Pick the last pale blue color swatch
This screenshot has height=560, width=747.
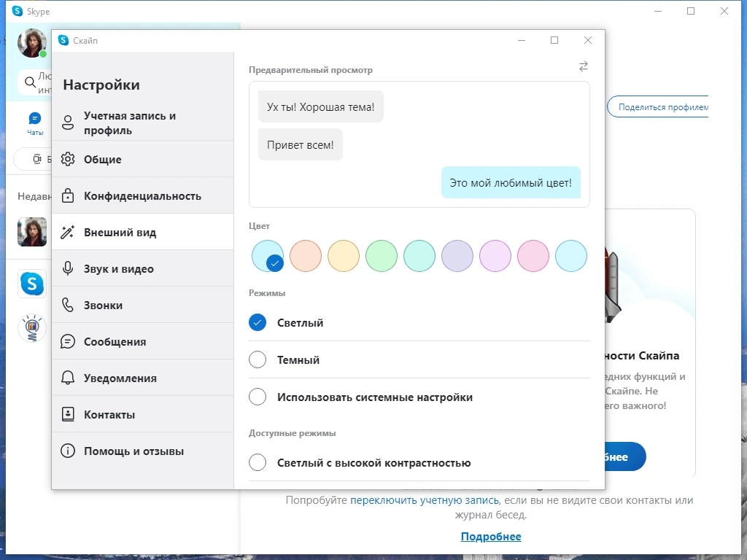[571, 256]
